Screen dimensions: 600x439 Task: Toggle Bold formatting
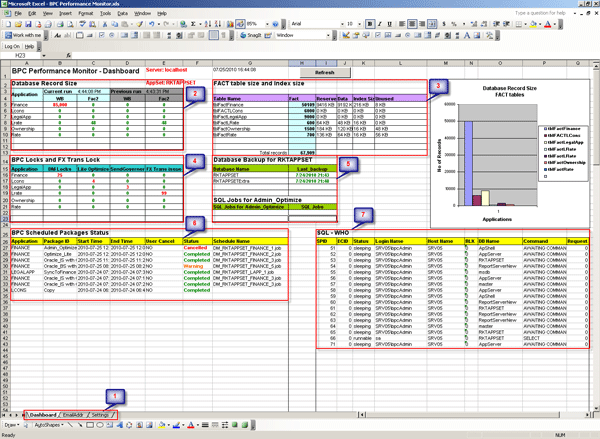tap(368, 23)
